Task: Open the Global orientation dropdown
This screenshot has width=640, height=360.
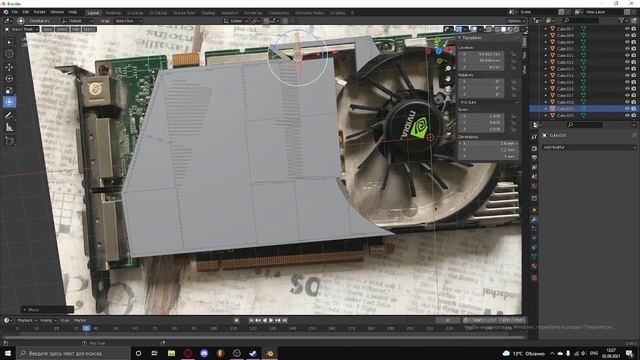Action: (236, 20)
